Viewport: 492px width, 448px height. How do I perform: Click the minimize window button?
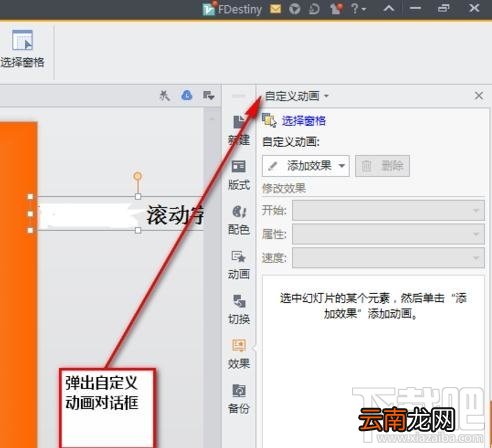click(415, 8)
